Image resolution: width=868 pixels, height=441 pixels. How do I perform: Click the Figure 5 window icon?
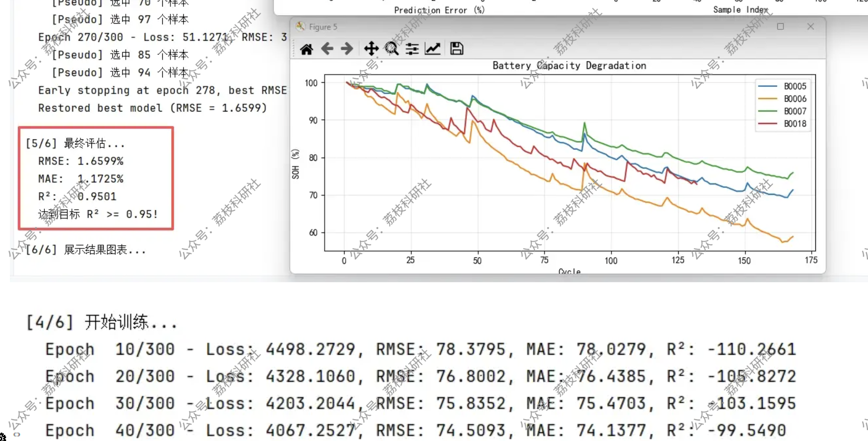pos(300,26)
